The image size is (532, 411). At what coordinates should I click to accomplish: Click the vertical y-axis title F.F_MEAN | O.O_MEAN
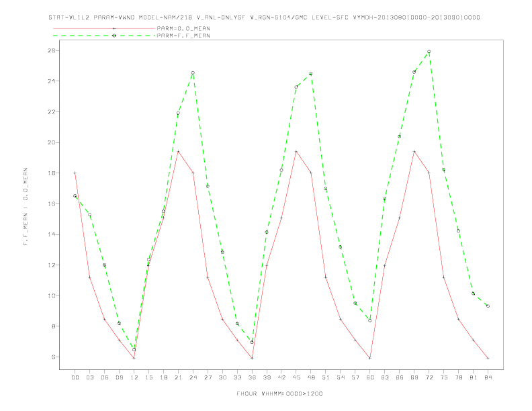26,207
